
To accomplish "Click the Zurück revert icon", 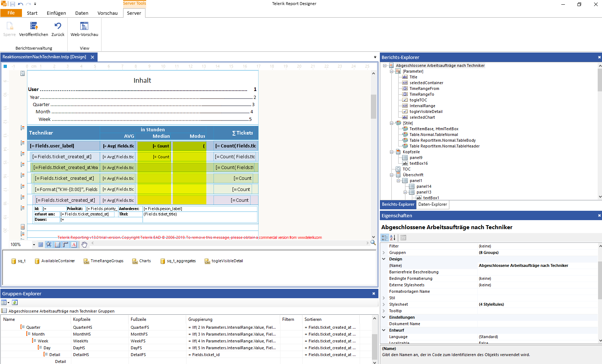I will pos(58,26).
